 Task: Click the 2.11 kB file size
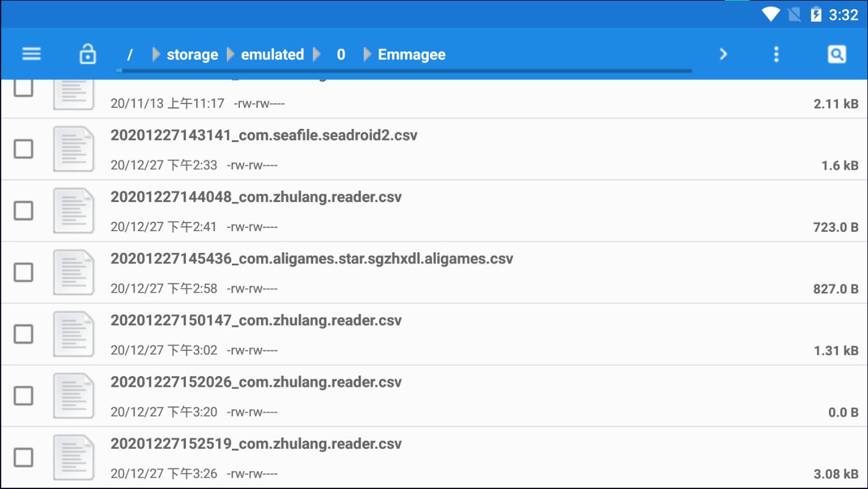(836, 104)
